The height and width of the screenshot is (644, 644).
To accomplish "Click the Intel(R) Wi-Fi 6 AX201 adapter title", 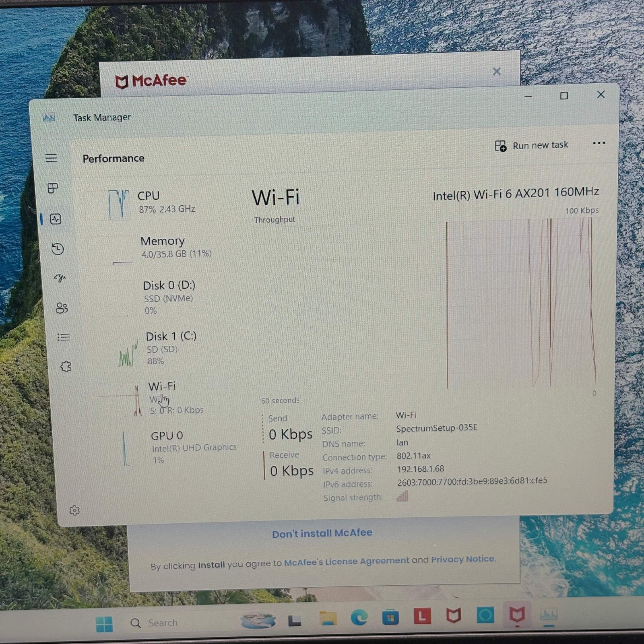I will click(x=516, y=194).
